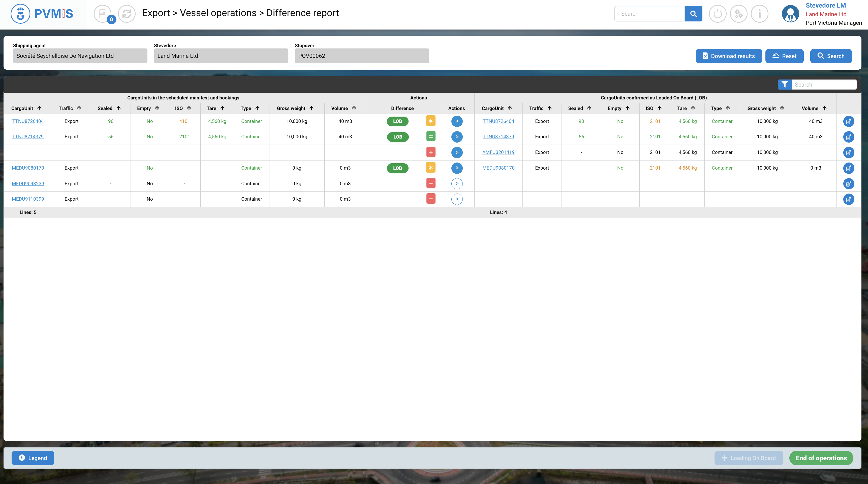Sort left table by Gross weight

[x=311, y=108]
